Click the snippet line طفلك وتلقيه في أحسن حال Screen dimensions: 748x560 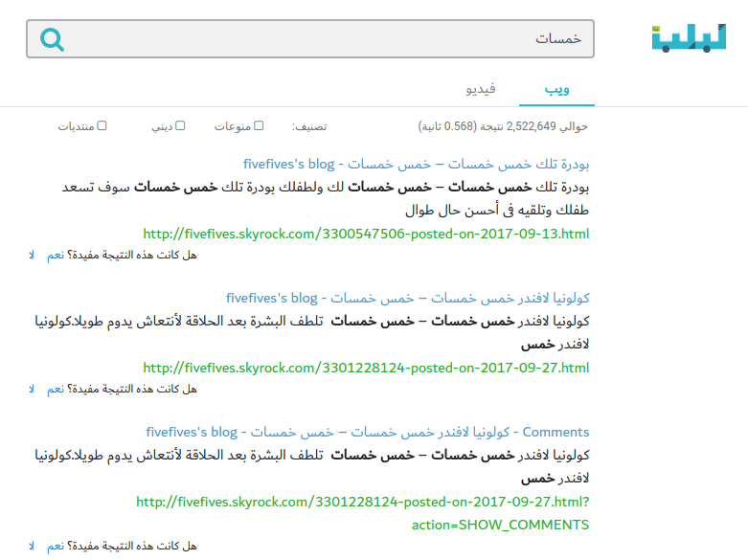(x=497, y=211)
